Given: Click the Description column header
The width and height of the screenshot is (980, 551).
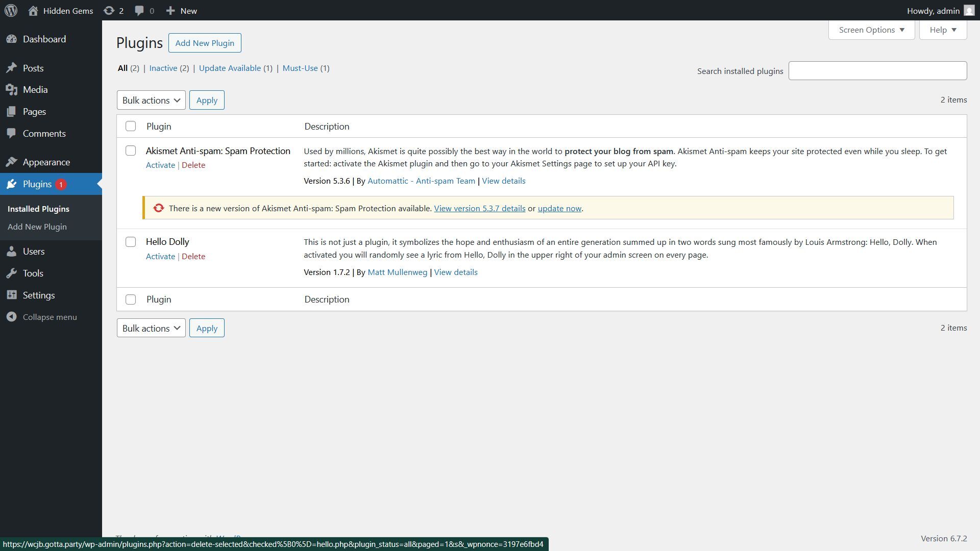Looking at the screenshot, I should tap(327, 126).
